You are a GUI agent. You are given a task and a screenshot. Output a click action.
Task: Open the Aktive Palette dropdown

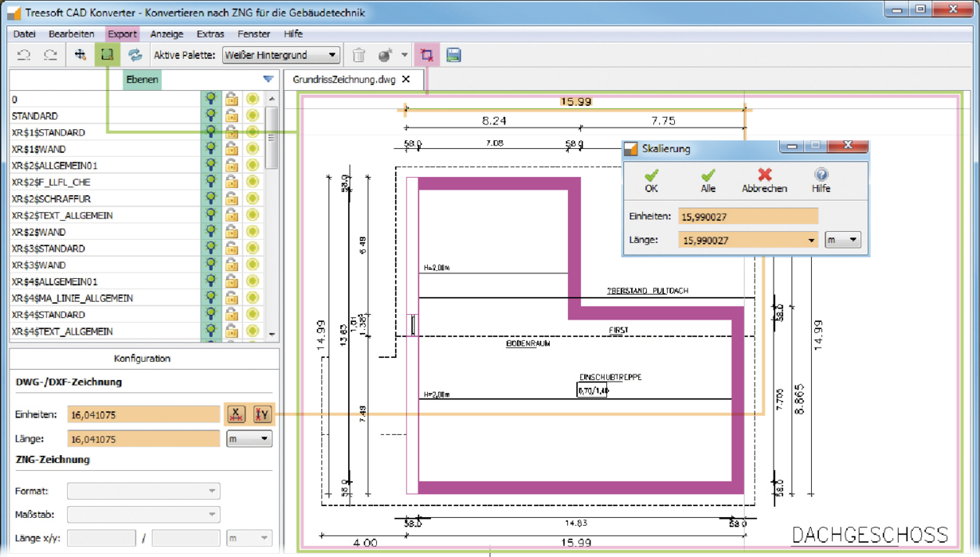[x=280, y=55]
